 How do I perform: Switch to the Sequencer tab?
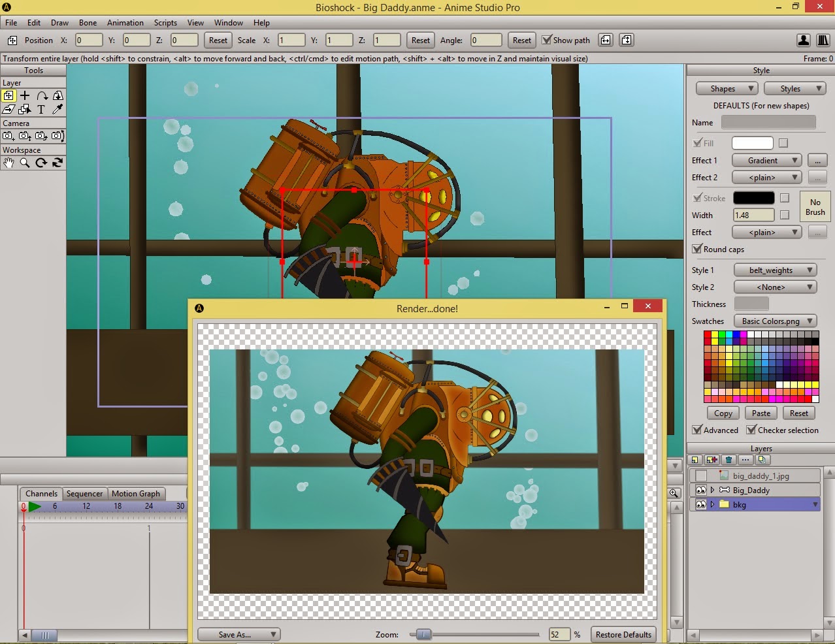click(84, 493)
